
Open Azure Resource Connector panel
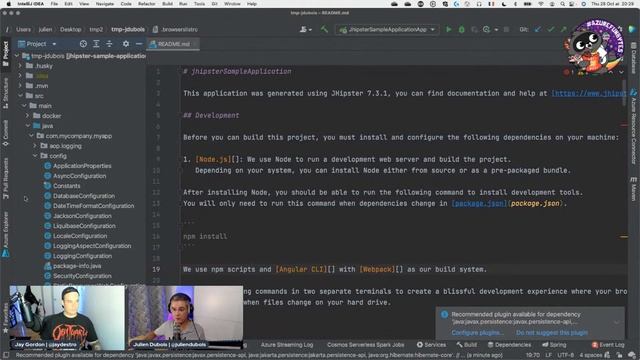point(633,128)
